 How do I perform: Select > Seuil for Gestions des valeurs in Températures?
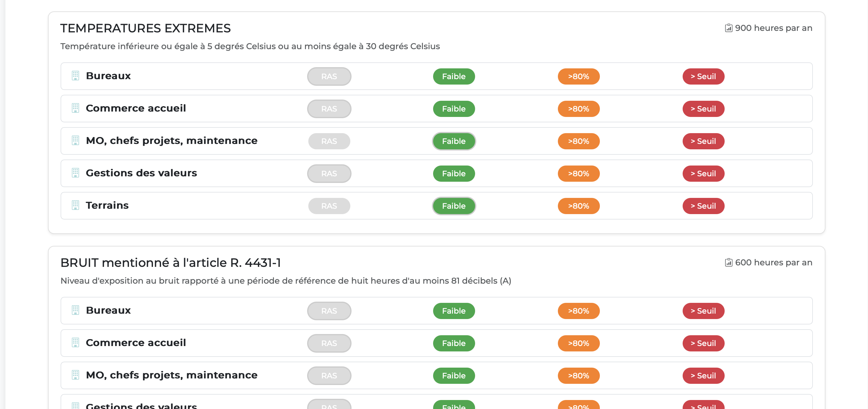click(703, 174)
